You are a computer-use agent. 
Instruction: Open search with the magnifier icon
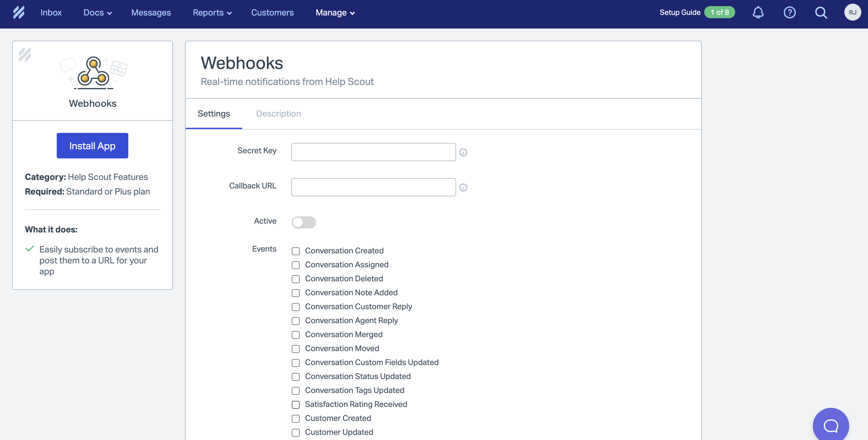tap(821, 12)
